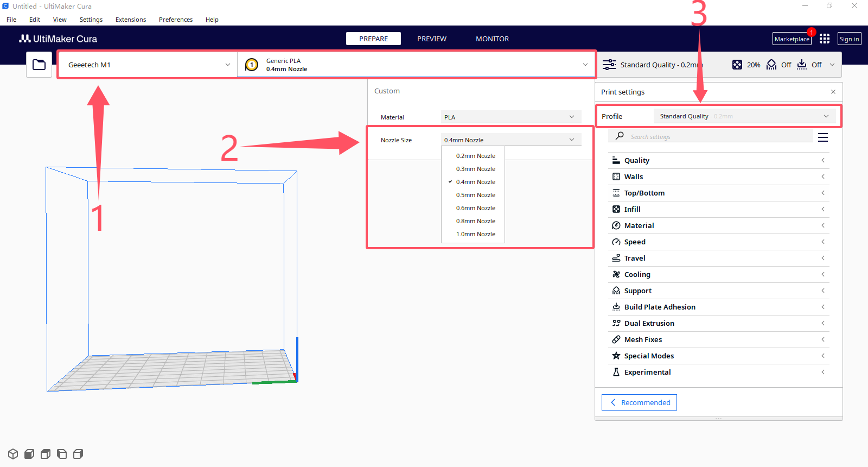Open the Profile Standard Quality dropdown

pos(744,116)
